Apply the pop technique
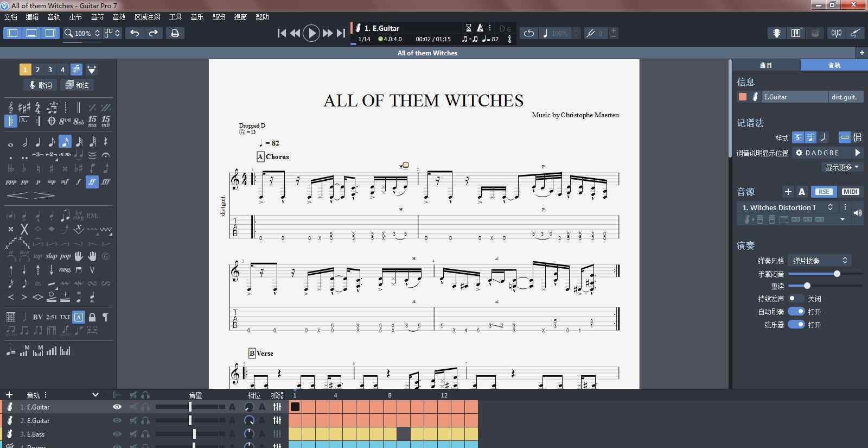Screen dimensions: 868x448 (65, 256)
